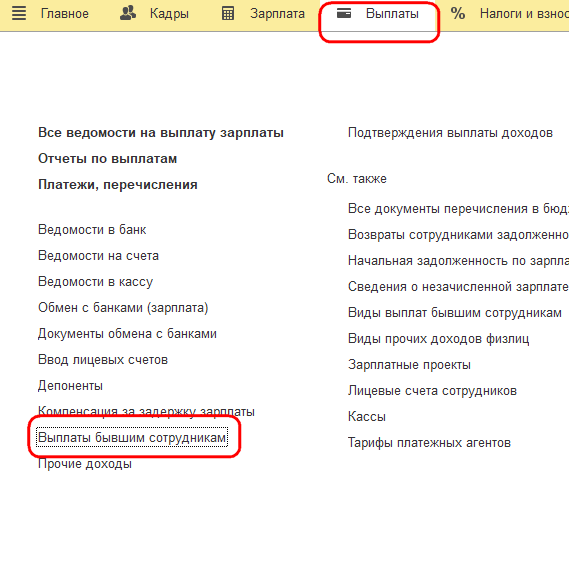Open Все ведомости на выплату зарплаты
The height and width of the screenshot is (576, 569).
click(x=161, y=133)
